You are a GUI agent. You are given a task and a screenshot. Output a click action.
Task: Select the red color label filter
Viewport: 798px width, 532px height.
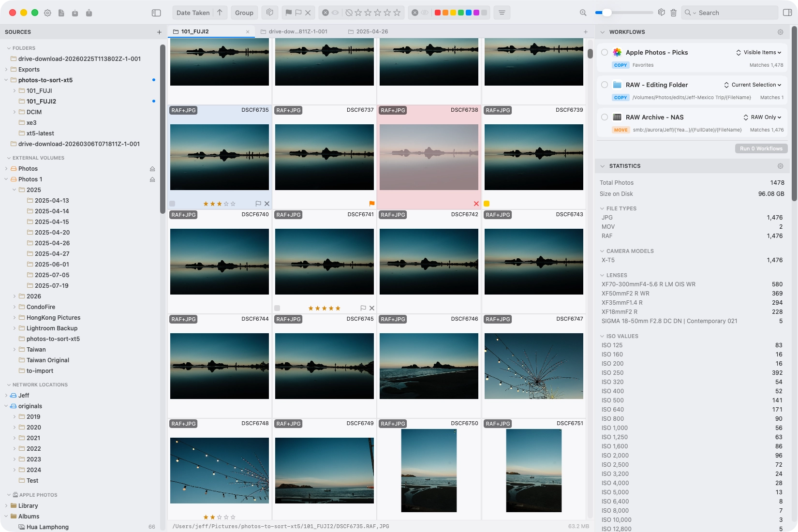[x=438, y=13]
